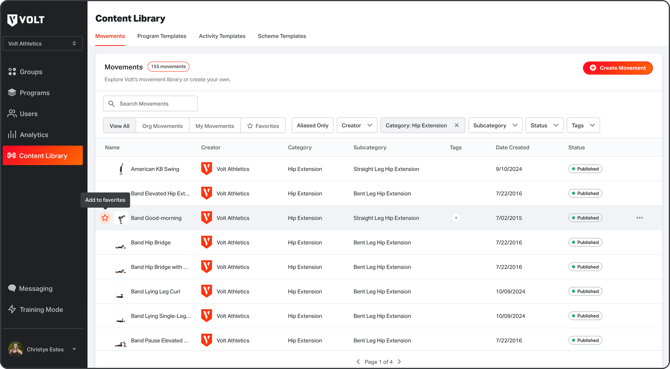Viewport: 670px width, 369px height.
Task: Open the Status filter dropdown
Action: coord(544,126)
